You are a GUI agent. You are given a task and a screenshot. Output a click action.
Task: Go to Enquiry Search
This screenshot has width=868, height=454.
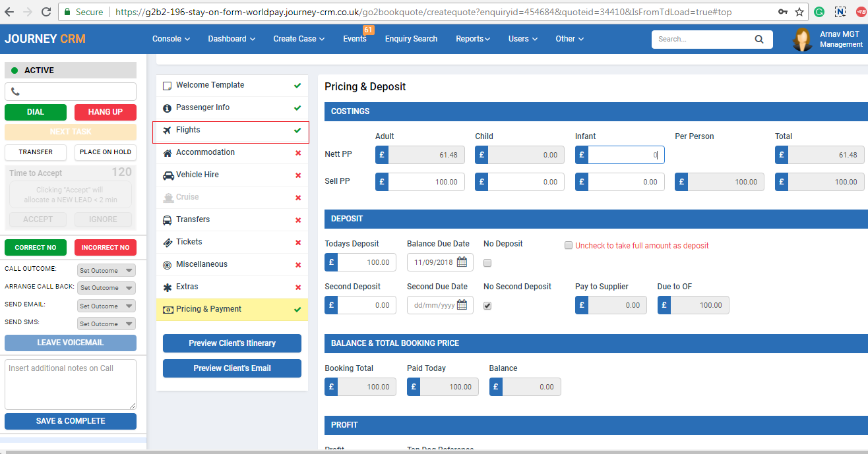click(x=411, y=39)
